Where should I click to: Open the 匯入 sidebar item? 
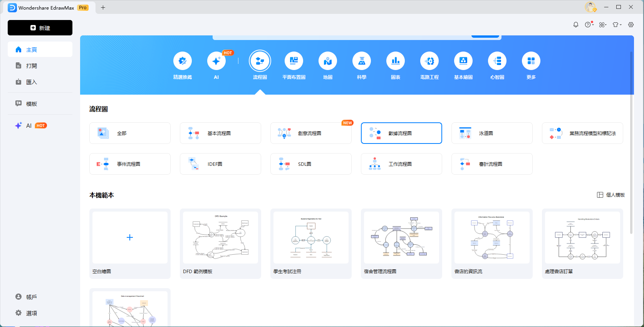coord(32,82)
